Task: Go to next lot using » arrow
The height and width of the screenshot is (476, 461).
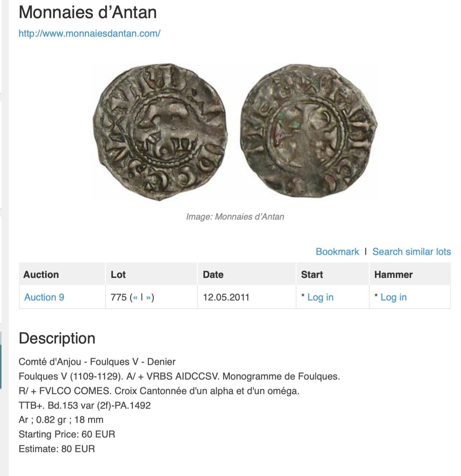Action: (148, 297)
